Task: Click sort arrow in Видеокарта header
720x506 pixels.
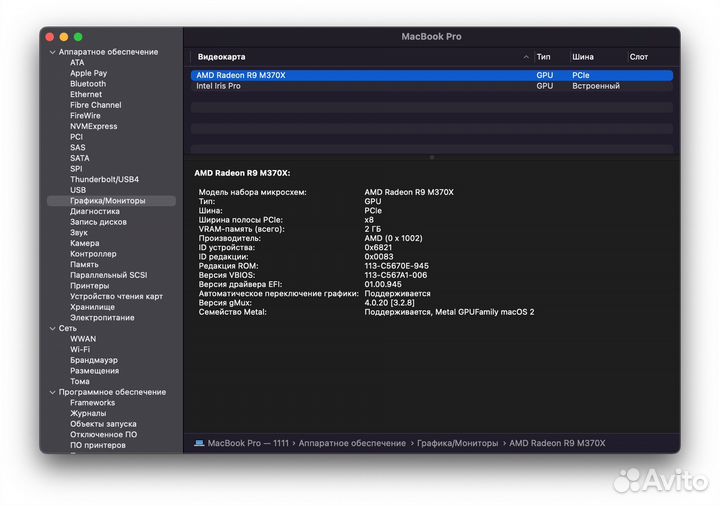Action: point(526,57)
